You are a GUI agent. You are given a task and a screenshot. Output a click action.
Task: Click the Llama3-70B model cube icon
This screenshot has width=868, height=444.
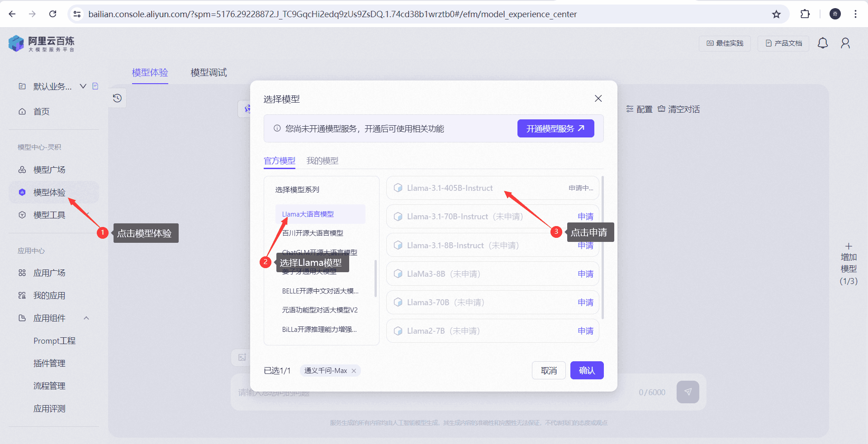(398, 302)
